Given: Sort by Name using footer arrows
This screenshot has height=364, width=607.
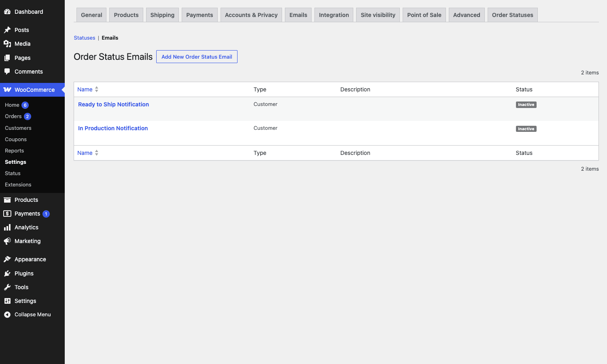Looking at the screenshot, I should pos(97,153).
